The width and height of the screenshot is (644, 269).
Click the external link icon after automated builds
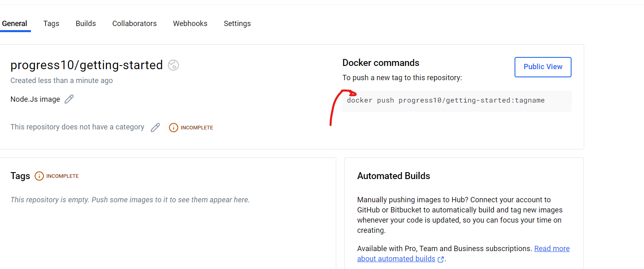(440, 259)
